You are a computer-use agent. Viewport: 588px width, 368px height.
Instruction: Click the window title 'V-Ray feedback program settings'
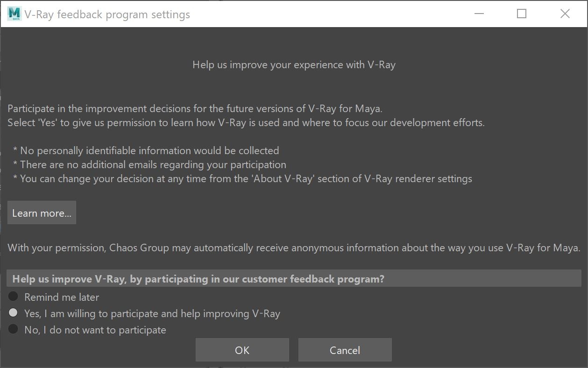(x=107, y=14)
